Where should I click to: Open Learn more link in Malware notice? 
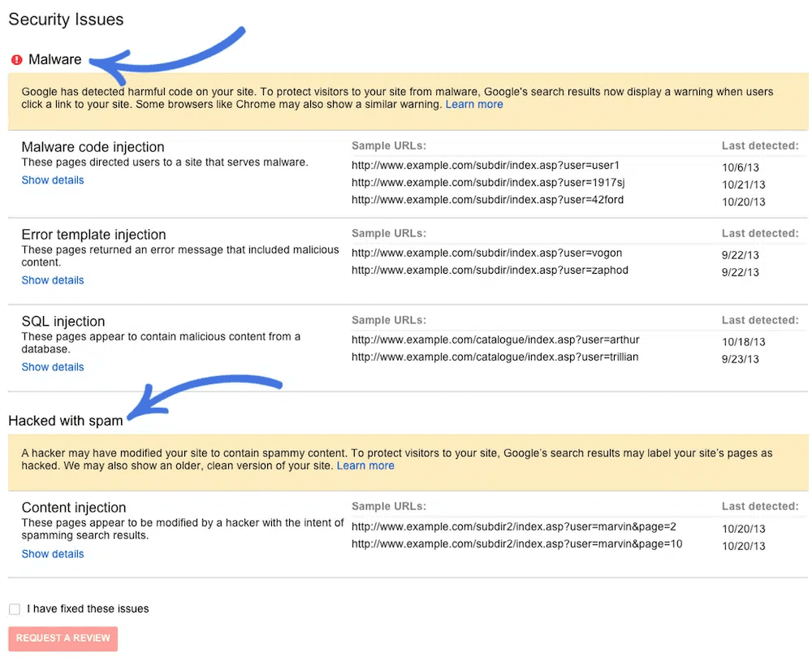pyautogui.click(x=474, y=105)
